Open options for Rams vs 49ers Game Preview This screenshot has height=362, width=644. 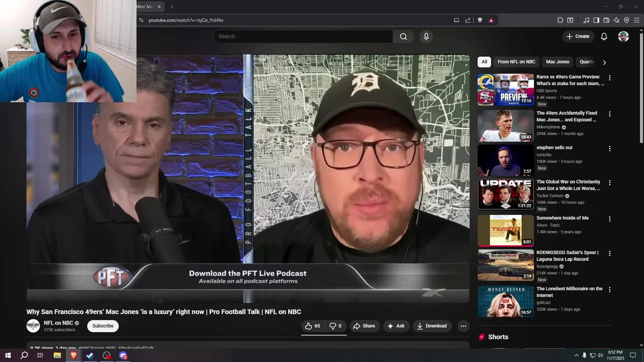coord(609,78)
